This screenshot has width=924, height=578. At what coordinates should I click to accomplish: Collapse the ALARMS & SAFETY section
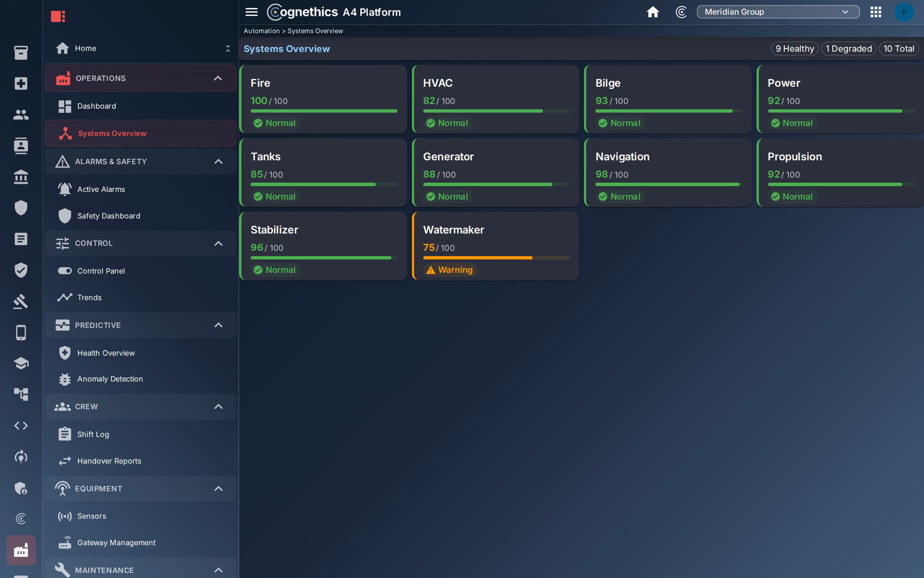[x=218, y=161]
